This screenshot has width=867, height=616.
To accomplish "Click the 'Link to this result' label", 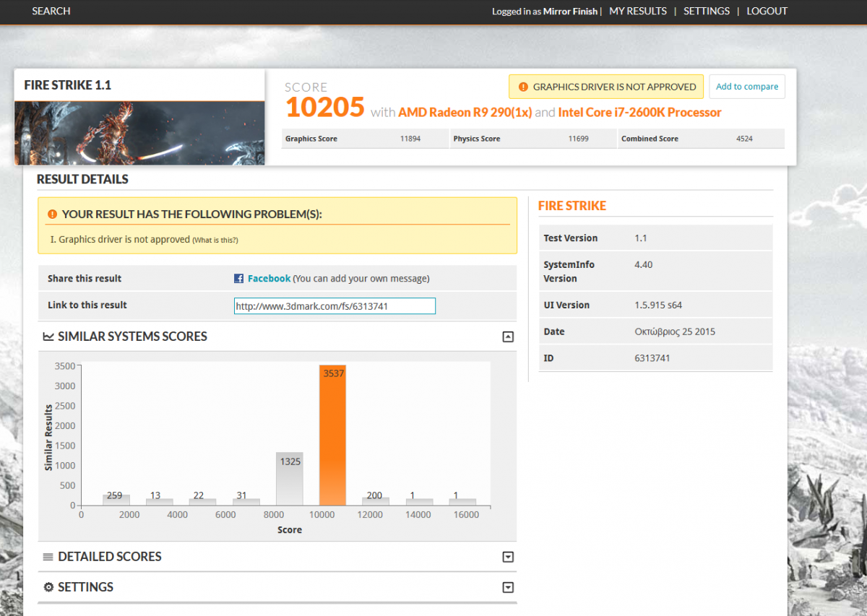I will tap(87, 305).
